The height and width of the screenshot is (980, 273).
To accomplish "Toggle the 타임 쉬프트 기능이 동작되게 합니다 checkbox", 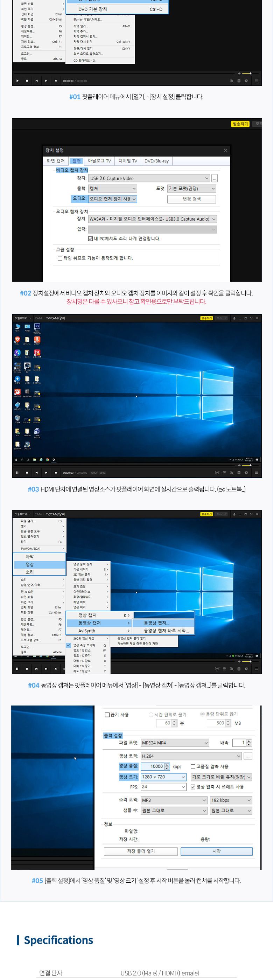I will point(60,258).
